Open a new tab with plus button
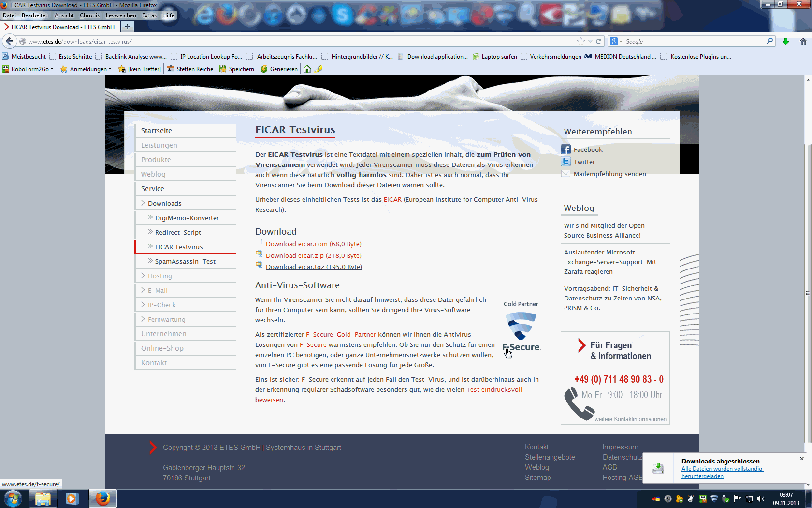The image size is (812, 508). [127, 27]
